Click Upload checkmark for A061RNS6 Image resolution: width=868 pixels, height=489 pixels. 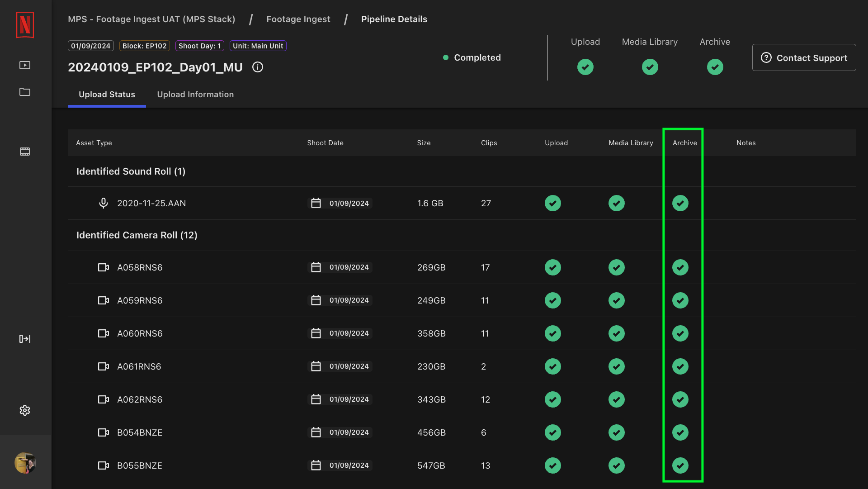[553, 366]
